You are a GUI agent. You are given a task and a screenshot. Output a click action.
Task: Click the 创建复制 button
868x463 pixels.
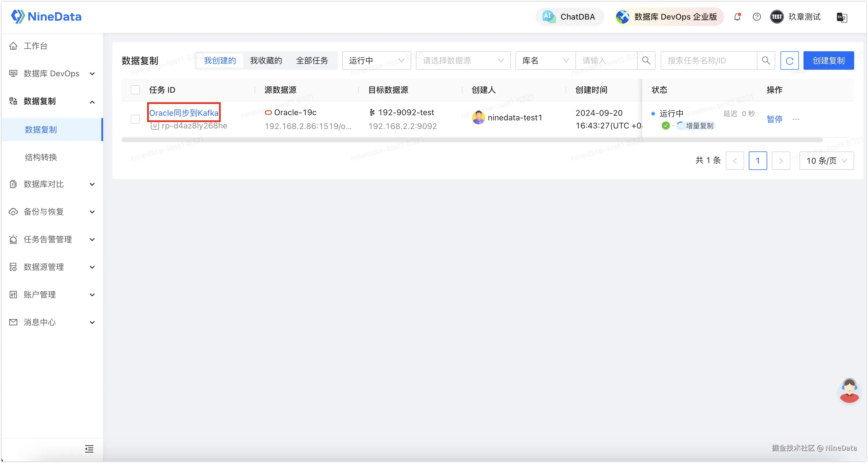828,61
